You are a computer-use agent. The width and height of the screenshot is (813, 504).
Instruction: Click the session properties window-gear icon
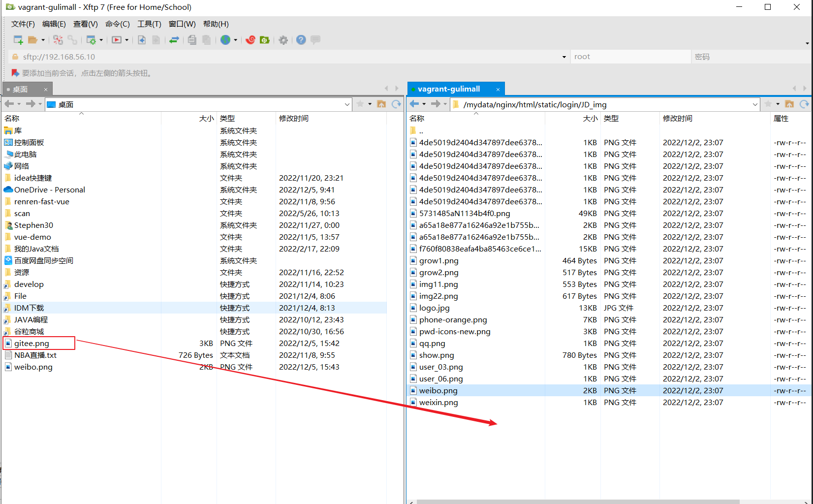click(91, 40)
